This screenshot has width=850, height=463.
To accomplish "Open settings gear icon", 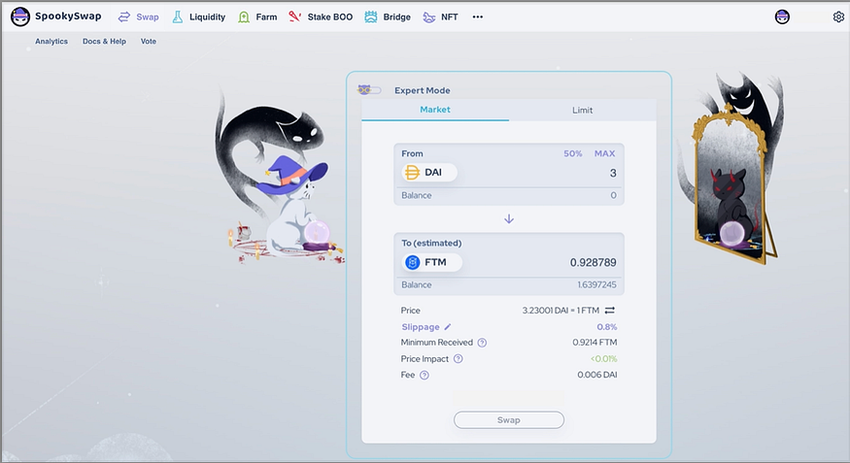I will (x=838, y=17).
